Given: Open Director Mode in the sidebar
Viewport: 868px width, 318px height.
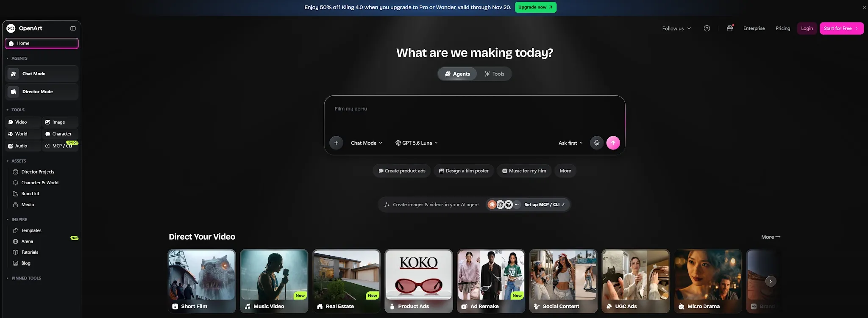Looking at the screenshot, I should pos(42,91).
